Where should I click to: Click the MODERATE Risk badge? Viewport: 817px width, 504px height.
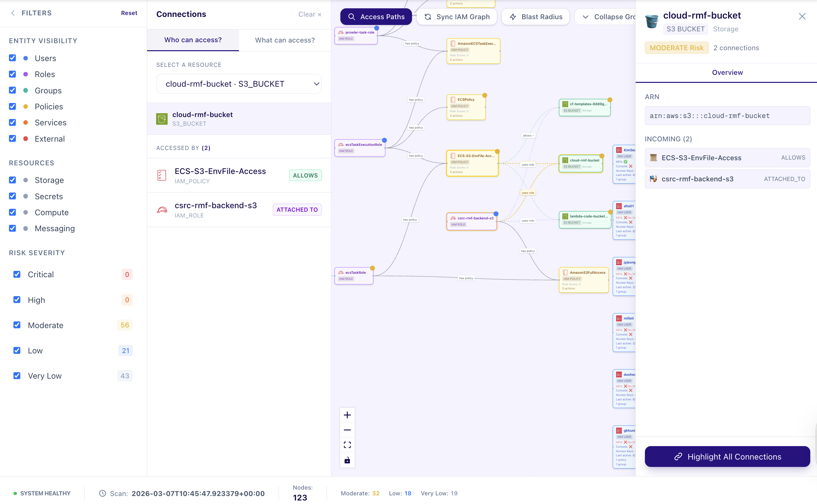(676, 48)
